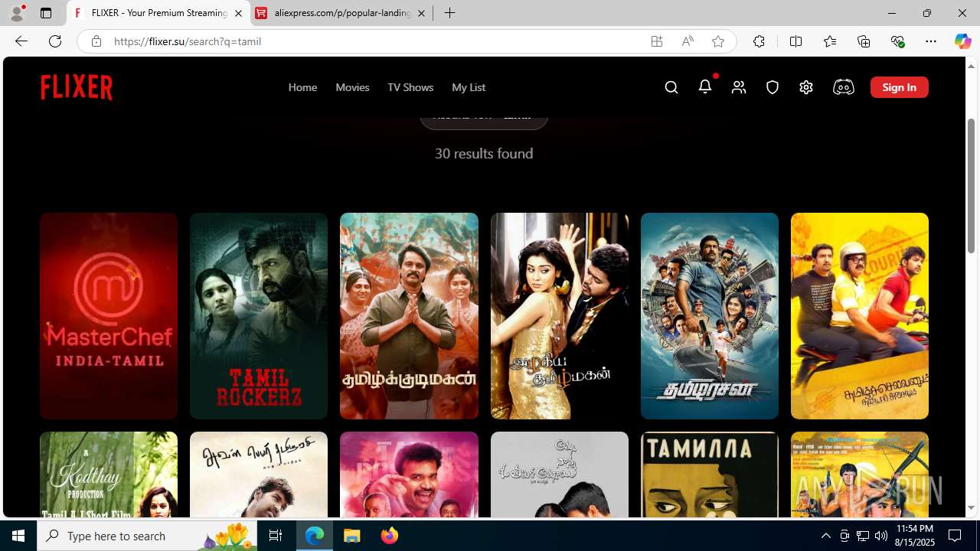
Task: Click the App available icon in address bar
Action: pyautogui.click(x=657, y=41)
